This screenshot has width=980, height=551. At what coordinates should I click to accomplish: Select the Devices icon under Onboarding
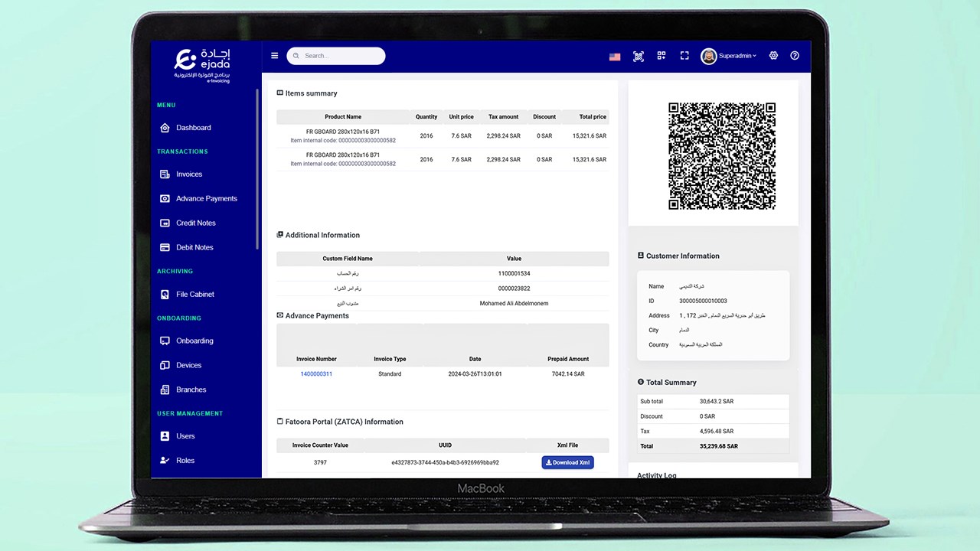point(164,365)
